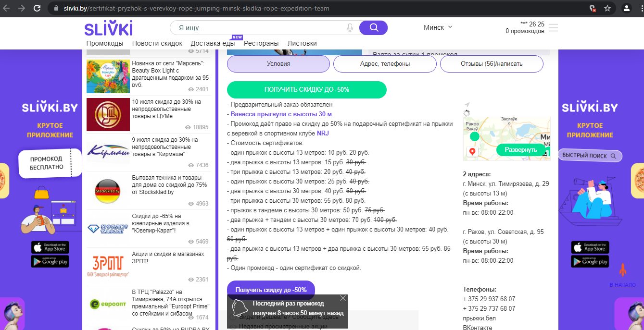This screenshot has height=330, width=644.
Task: Click green ПОЛУЧИТЬ СКИДКУ ДО -50% button
Action: click(306, 90)
